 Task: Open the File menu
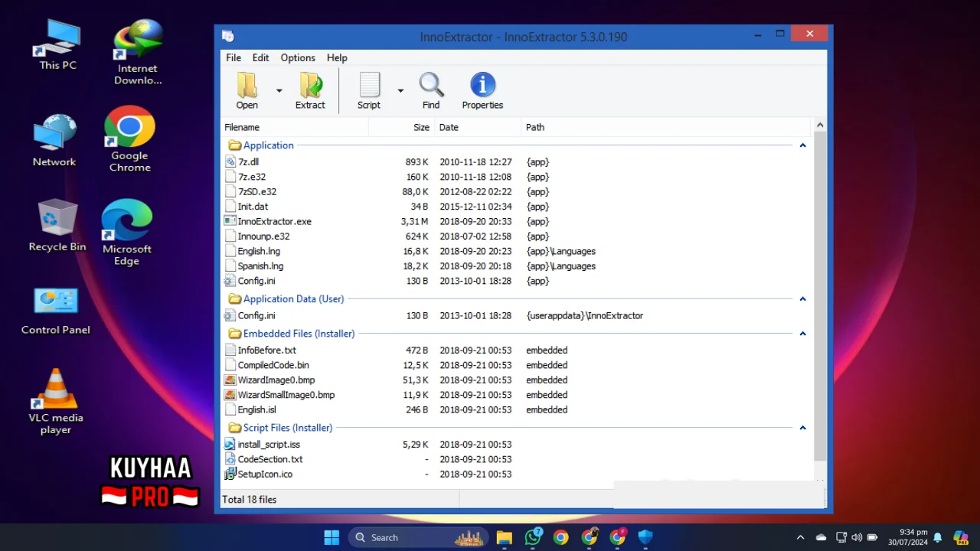234,57
